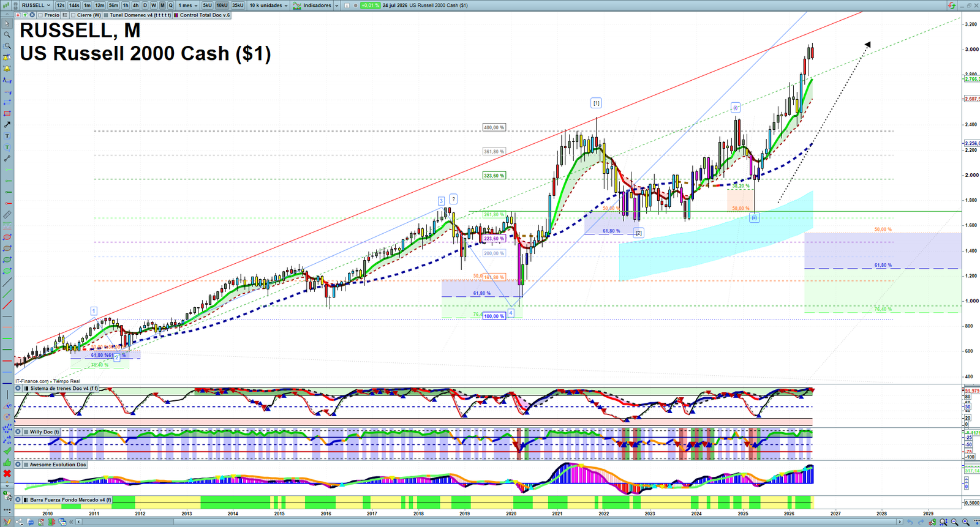Open the 10 k unidades dropdown

click(268, 6)
